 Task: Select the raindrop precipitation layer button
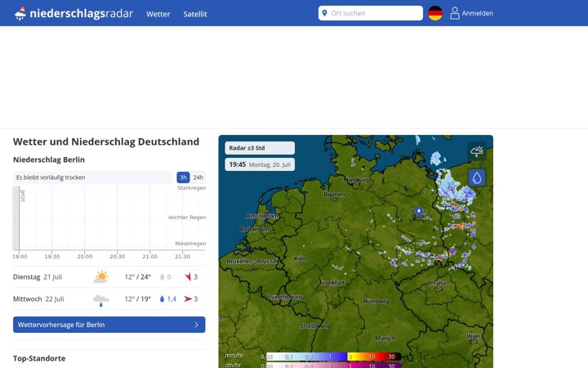(x=477, y=177)
